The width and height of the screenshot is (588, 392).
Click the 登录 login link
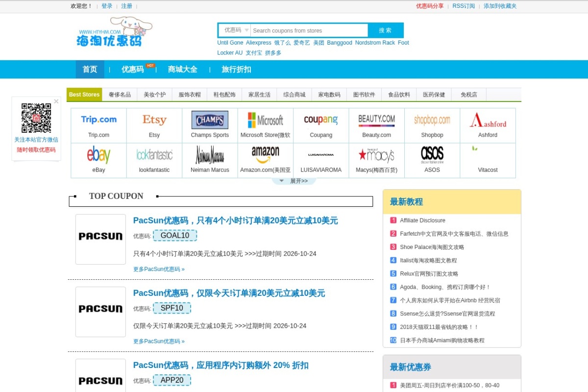(107, 6)
